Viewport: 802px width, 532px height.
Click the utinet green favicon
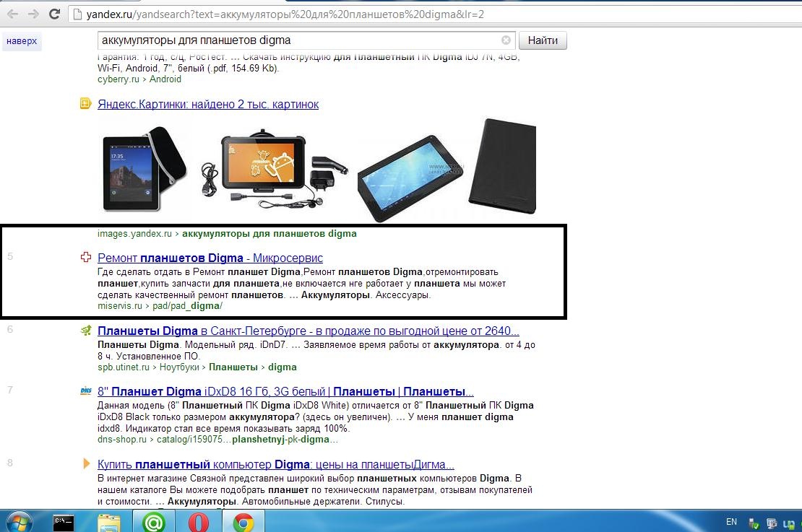point(86,331)
